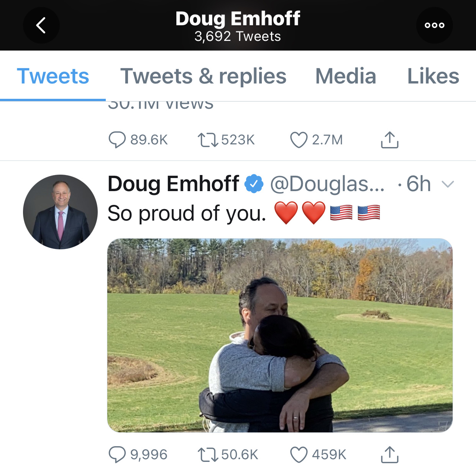Expand the tweet options chevron
The height and width of the screenshot is (468, 476).
[x=448, y=184]
